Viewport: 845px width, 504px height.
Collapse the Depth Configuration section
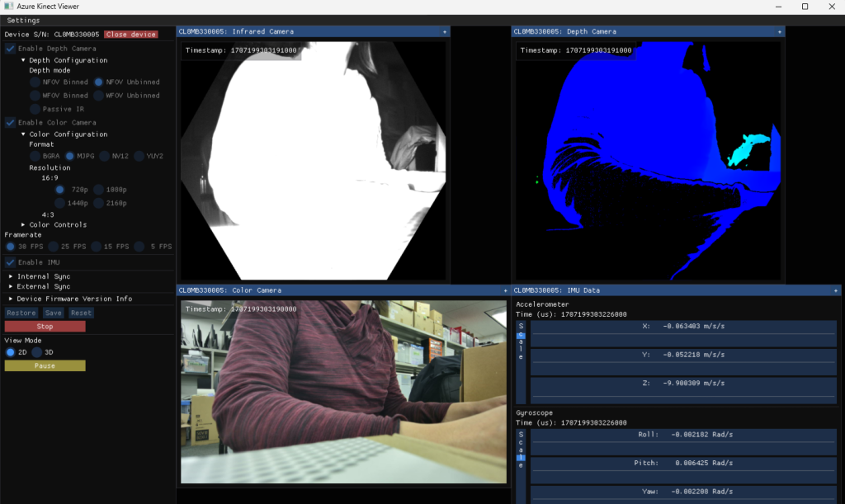21,59
